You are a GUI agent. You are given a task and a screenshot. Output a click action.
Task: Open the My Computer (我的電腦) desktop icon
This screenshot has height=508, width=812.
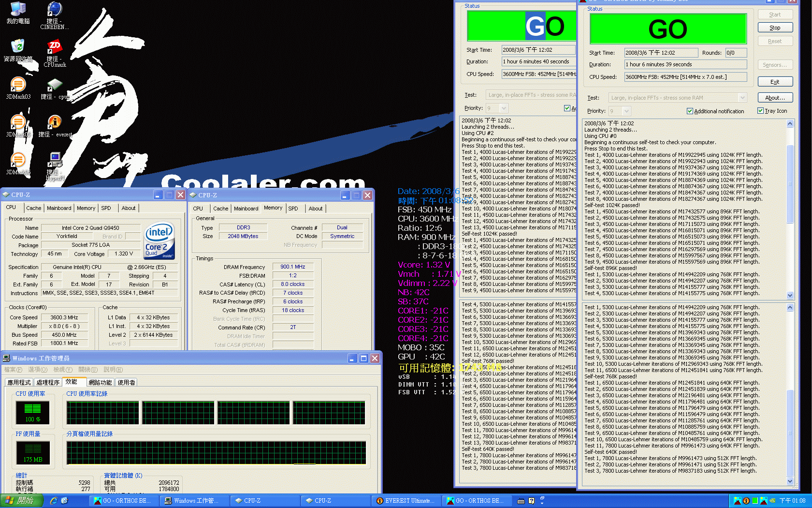click(18, 13)
